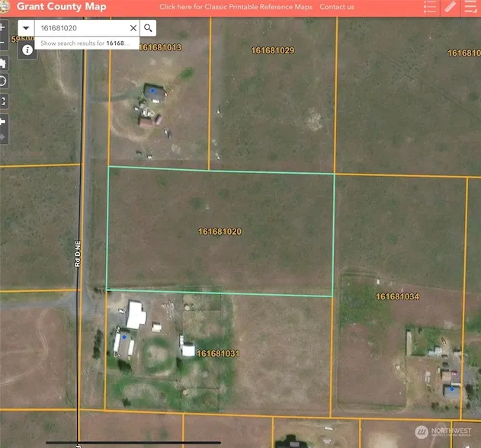This screenshot has width=481, height=448.
Task: Click the parcel number search field
Action: tap(82, 28)
